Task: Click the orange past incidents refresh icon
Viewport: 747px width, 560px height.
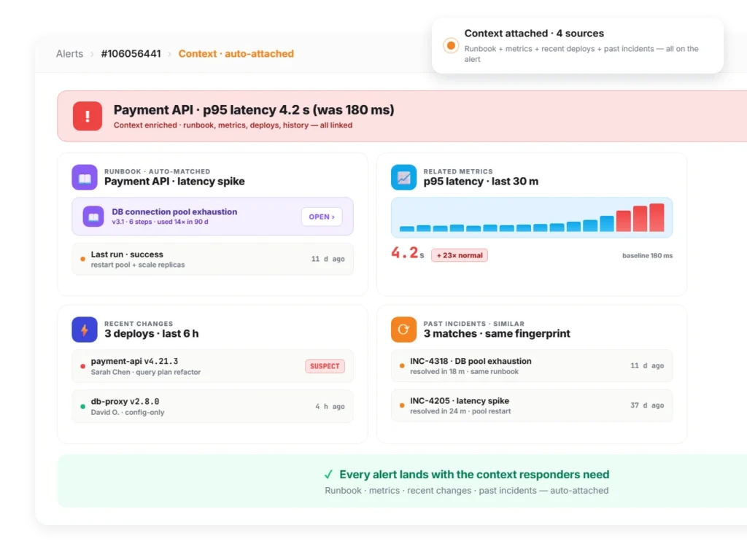Action: (403, 330)
